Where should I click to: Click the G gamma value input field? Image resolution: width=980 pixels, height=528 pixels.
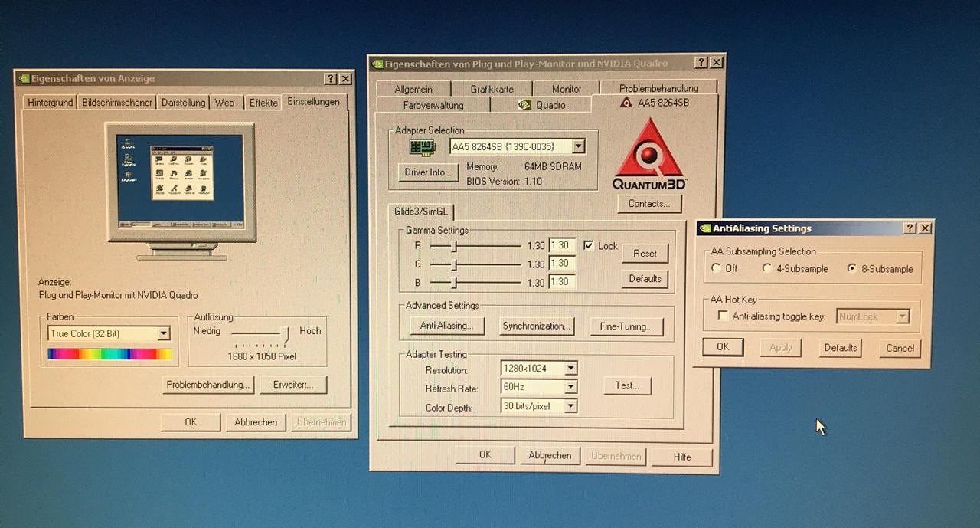(x=562, y=264)
